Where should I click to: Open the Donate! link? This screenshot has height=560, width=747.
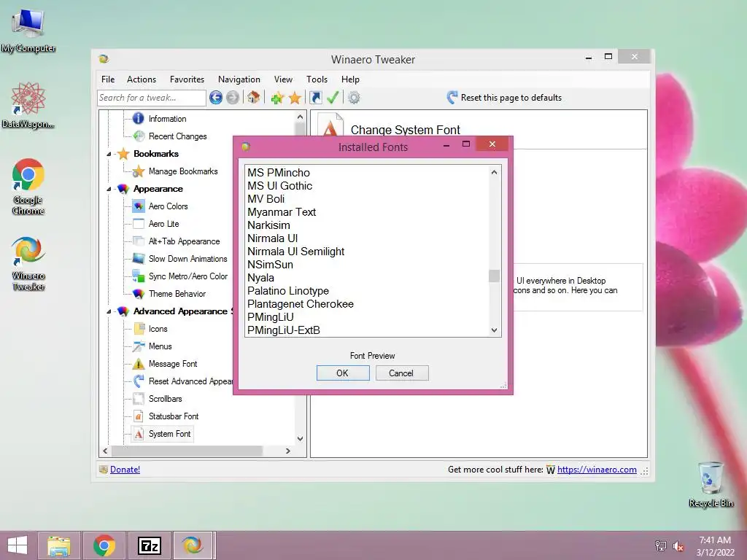[x=125, y=470]
